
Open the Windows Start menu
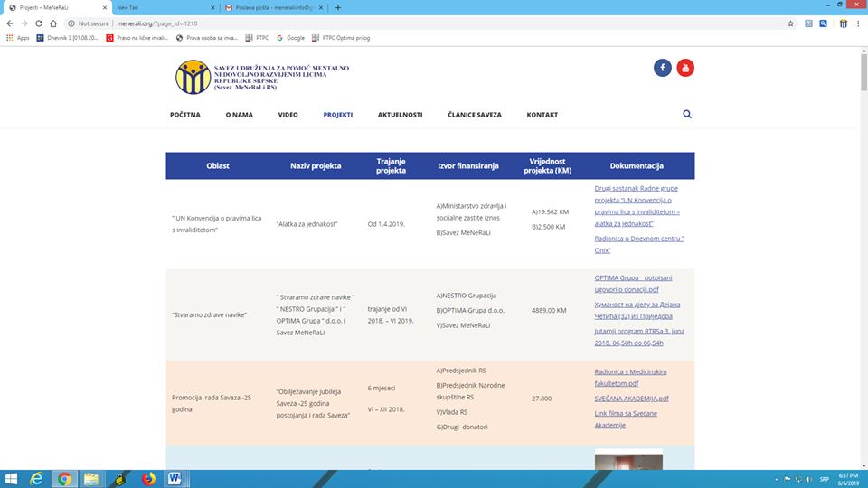[x=11, y=478]
